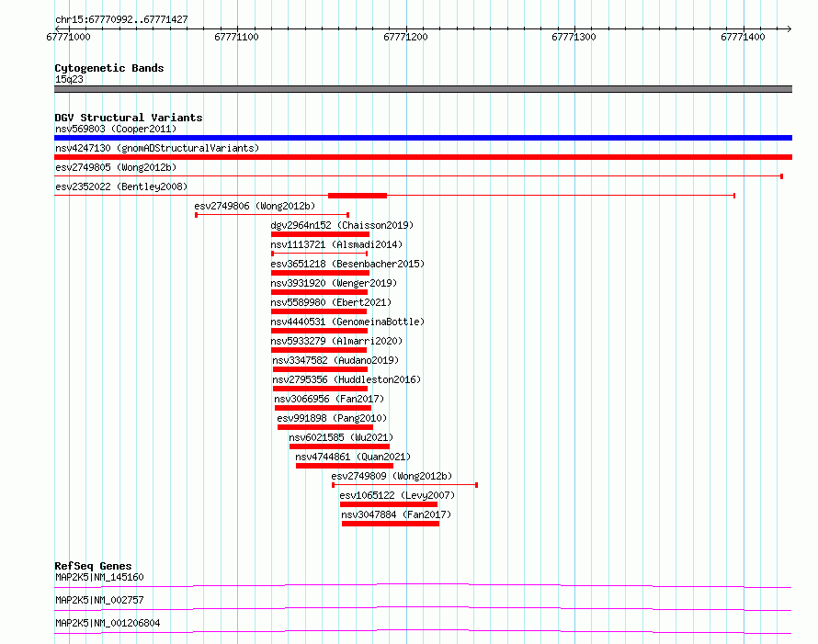Select MAP2K5|NM_002757 transcript label

pyautogui.click(x=99, y=600)
